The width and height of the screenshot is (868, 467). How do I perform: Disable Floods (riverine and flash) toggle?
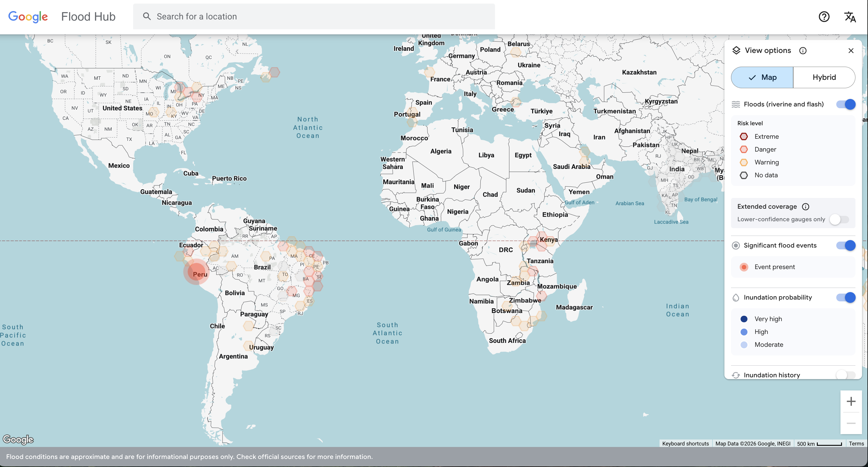point(846,104)
